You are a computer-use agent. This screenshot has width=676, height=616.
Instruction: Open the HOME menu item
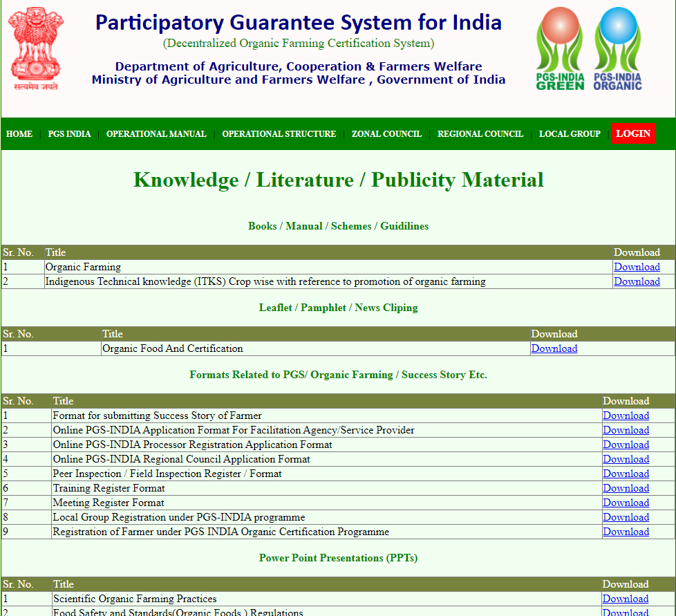pos(19,133)
